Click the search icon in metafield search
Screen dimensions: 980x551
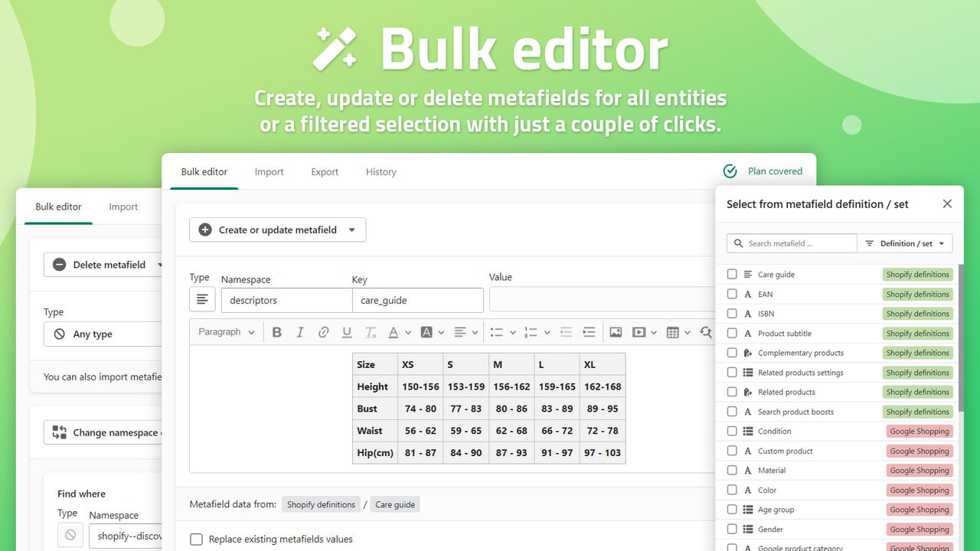click(x=739, y=243)
